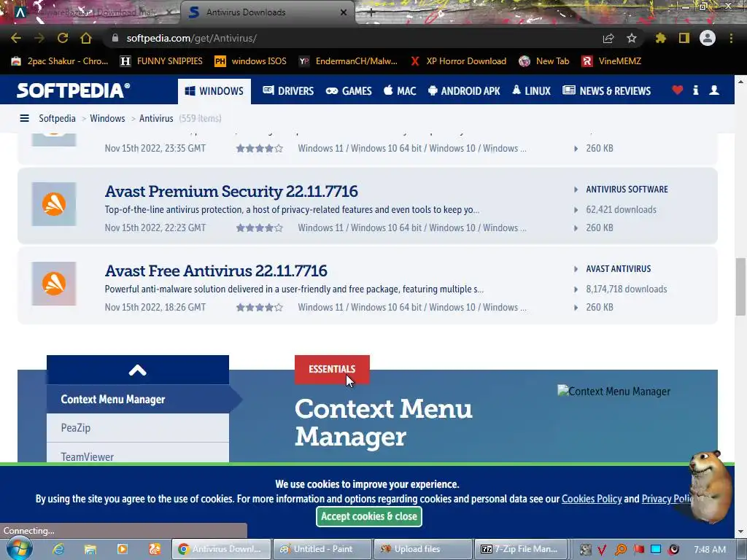This screenshot has width=747, height=560.
Task: Open the Chrome three-dot menu
Action: pos(731,38)
